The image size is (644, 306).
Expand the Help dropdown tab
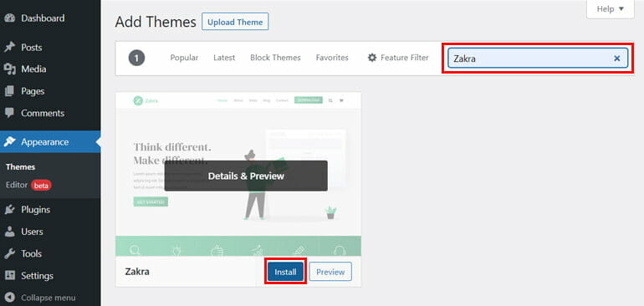coord(611,9)
